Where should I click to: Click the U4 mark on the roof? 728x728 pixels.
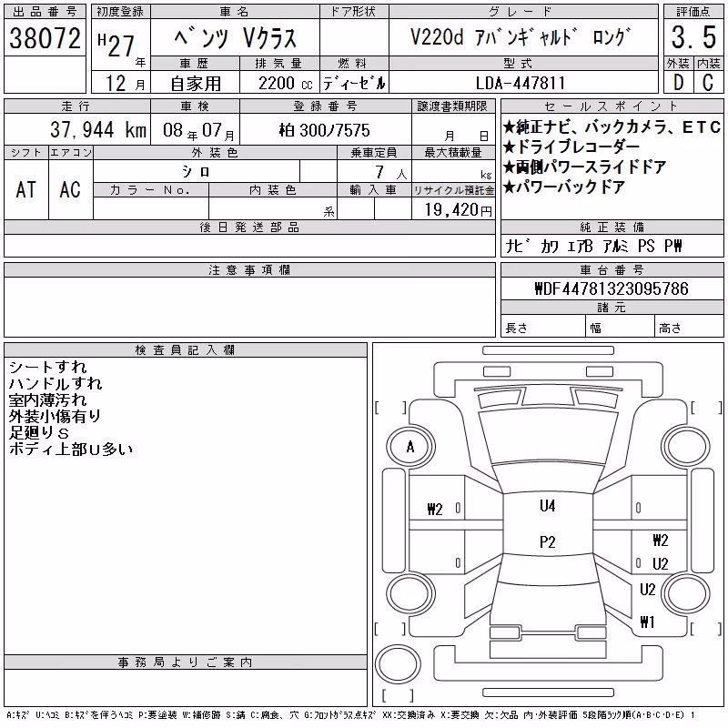[x=548, y=506]
